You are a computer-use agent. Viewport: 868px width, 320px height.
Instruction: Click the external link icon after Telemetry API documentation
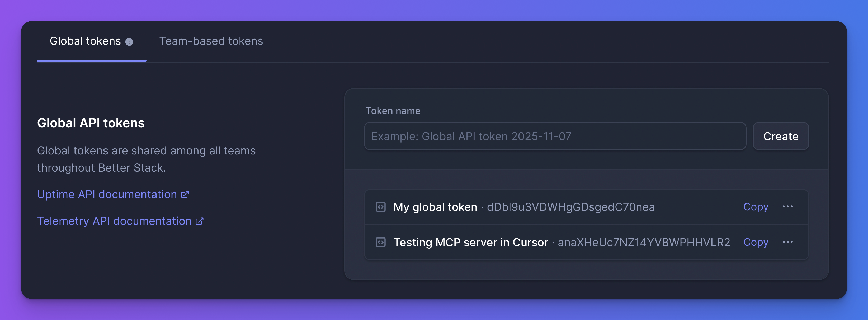tap(200, 221)
